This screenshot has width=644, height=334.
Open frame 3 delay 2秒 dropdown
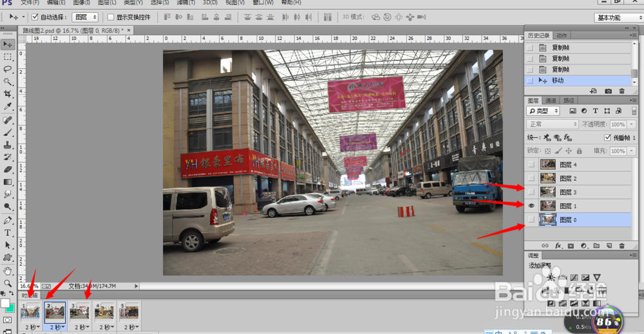click(x=82, y=327)
